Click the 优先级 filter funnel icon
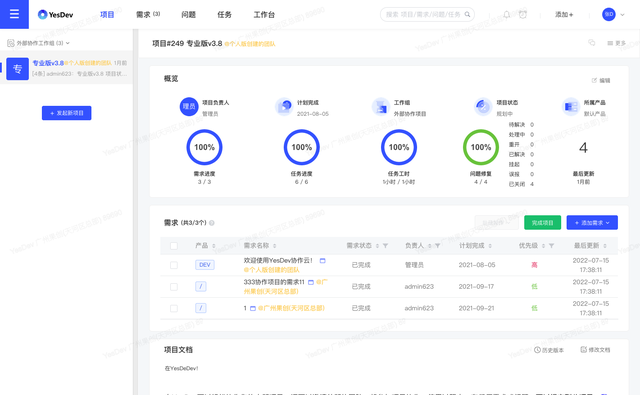Screen dimensions: 640x395 click(551, 246)
